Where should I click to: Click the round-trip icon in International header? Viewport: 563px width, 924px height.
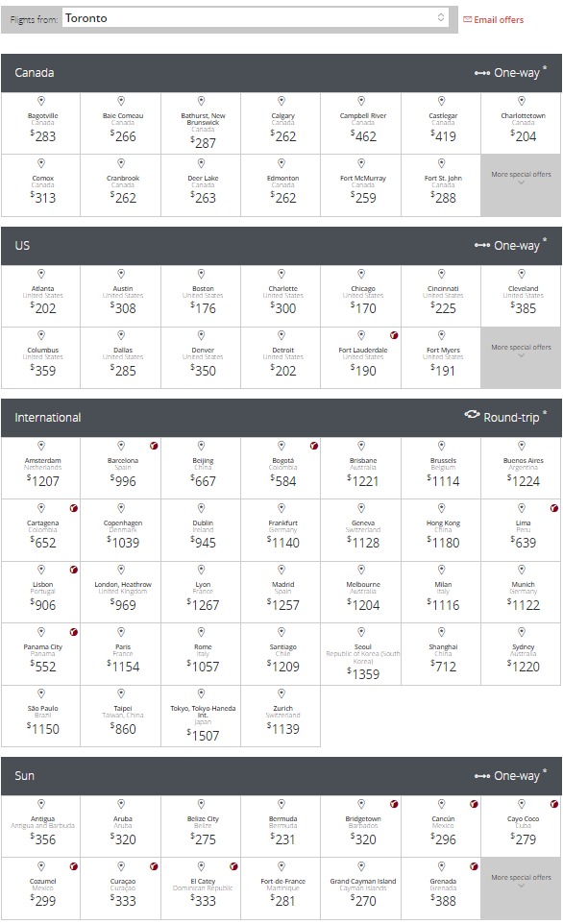pyautogui.click(x=473, y=414)
